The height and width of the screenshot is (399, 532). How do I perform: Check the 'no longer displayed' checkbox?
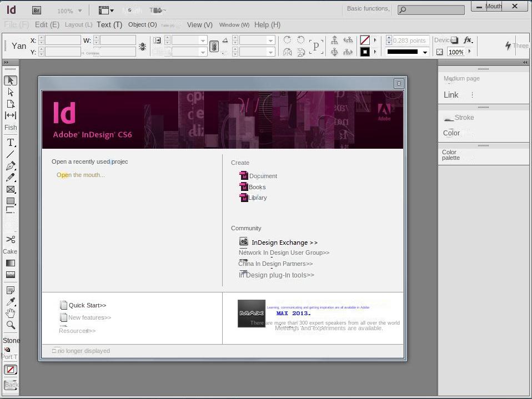pos(54,351)
